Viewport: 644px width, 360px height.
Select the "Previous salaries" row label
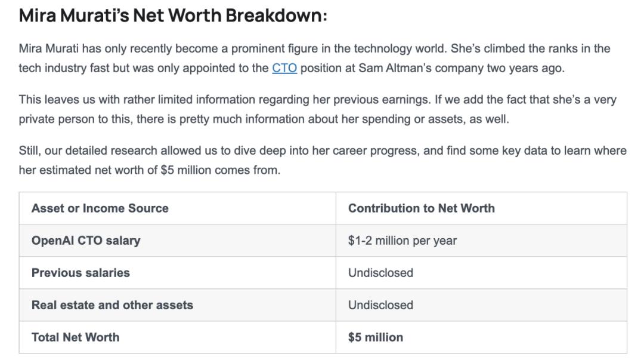80,273
